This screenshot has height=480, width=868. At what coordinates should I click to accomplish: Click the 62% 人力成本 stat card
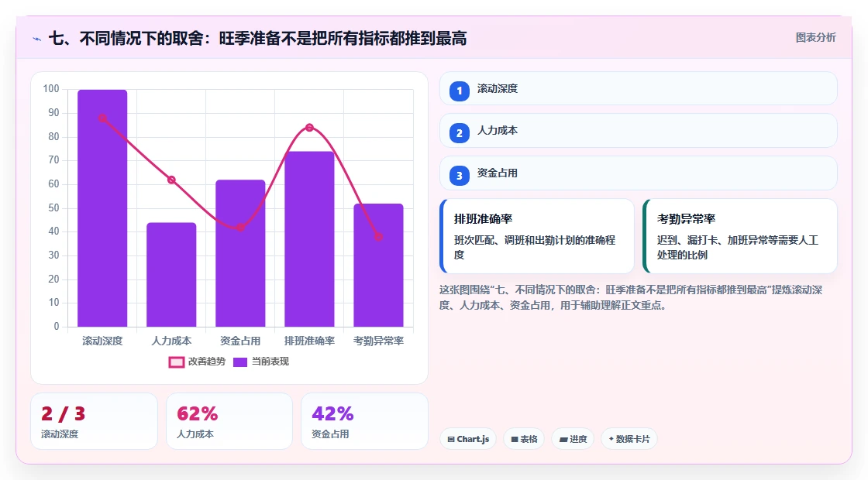click(229, 421)
